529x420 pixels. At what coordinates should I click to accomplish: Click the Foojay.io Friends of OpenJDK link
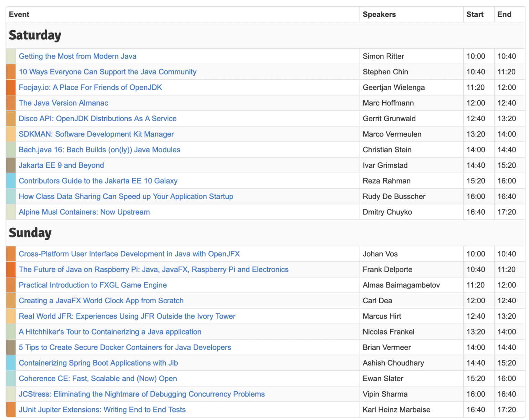pyautogui.click(x=90, y=88)
